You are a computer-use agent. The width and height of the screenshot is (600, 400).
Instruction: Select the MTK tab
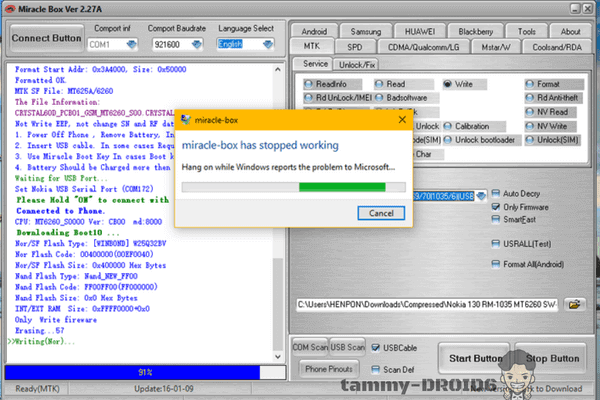pos(312,46)
